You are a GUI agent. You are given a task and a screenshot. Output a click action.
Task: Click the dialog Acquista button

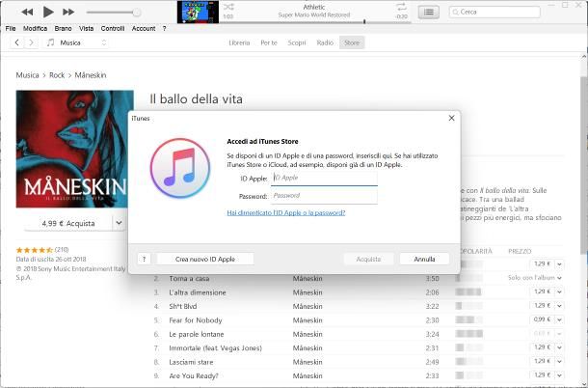pyautogui.click(x=368, y=259)
